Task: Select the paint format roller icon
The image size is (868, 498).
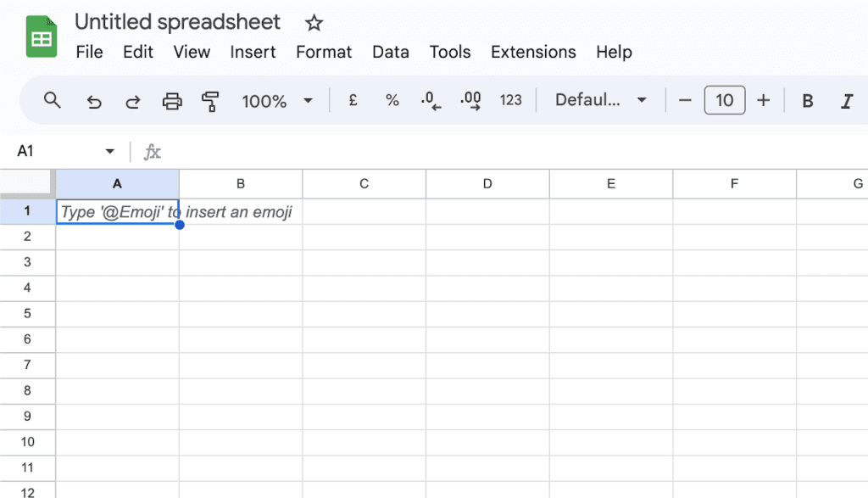Action: [x=210, y=101]
